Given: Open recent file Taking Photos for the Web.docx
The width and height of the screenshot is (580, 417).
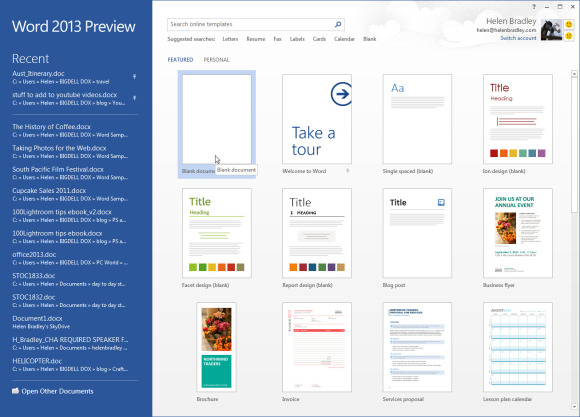Looking at the screenshot, I should coord(70,152).
